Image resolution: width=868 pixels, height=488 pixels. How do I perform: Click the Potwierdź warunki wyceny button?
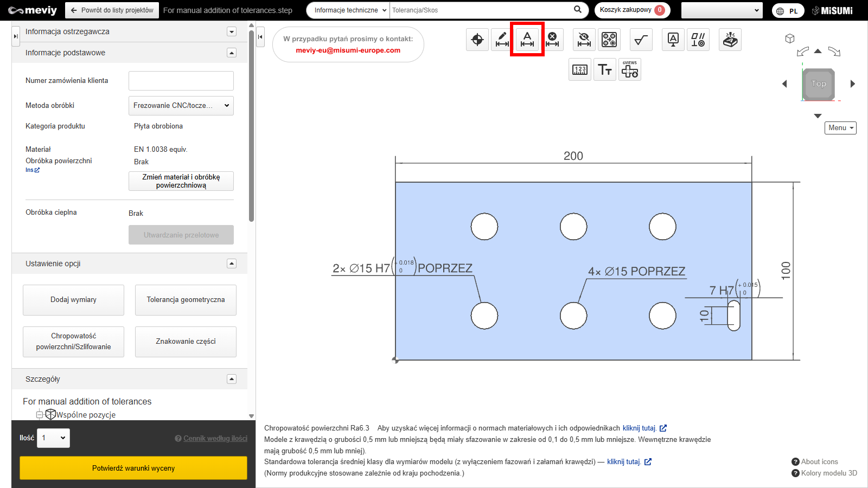[133, 468]
